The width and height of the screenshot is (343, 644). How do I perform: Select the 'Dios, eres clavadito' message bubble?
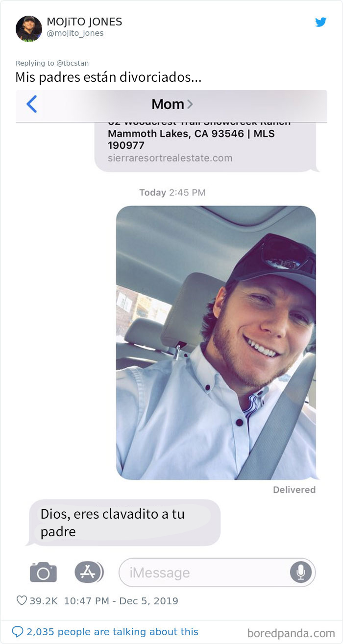[x=125, y=523]
